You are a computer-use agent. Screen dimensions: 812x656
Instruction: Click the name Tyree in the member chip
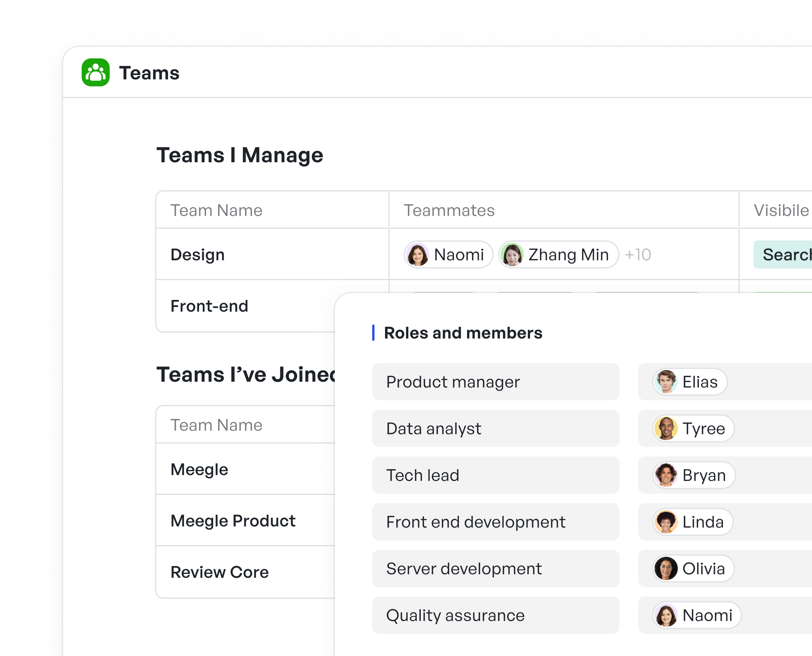(x=704, y=428)
